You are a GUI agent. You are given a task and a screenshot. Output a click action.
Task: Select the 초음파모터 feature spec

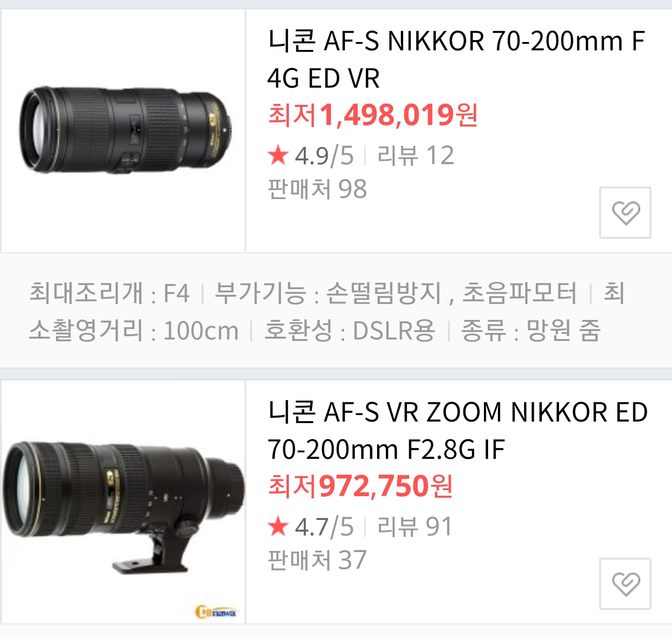tap(519, 293)
